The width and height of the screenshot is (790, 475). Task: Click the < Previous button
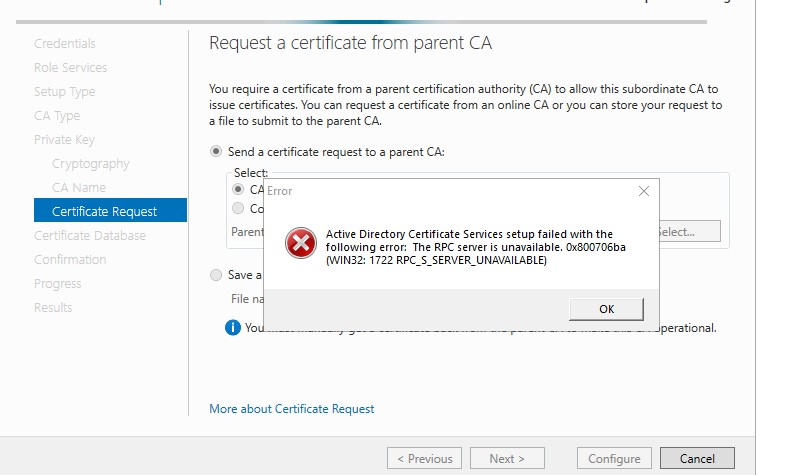[424, 458]
